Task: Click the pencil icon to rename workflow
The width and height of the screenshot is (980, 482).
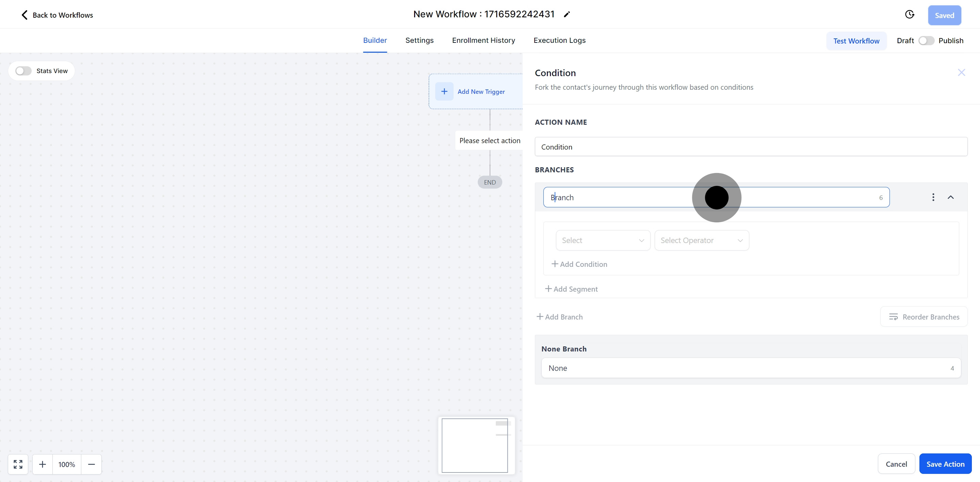Action: 567,14
